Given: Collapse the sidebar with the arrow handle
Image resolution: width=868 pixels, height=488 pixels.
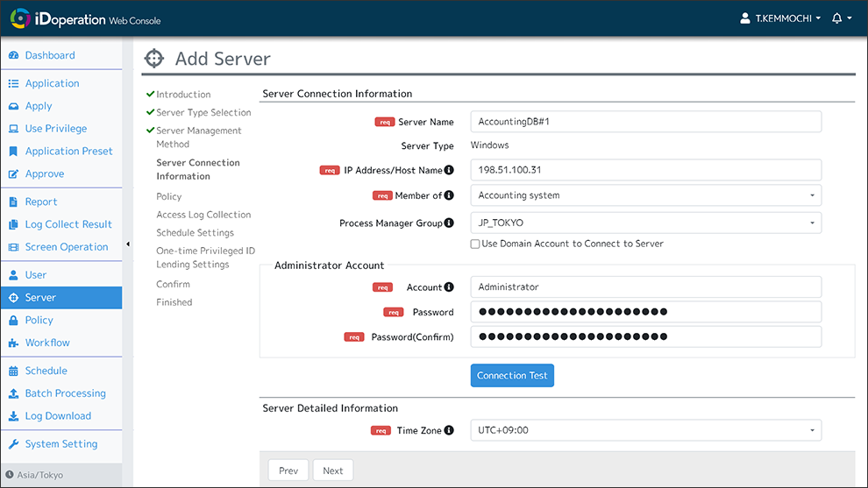Looking at the screenshot, I should [x=128, y=244].
